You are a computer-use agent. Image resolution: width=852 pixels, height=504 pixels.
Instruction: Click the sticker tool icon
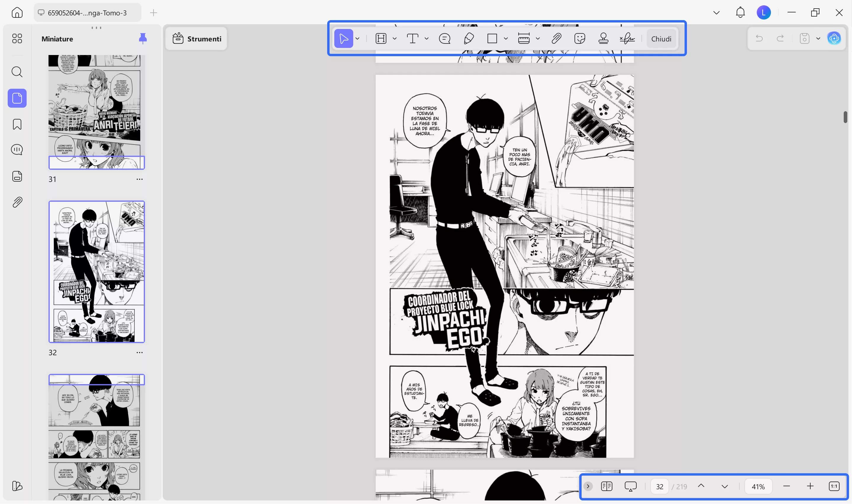click(580, 39)
